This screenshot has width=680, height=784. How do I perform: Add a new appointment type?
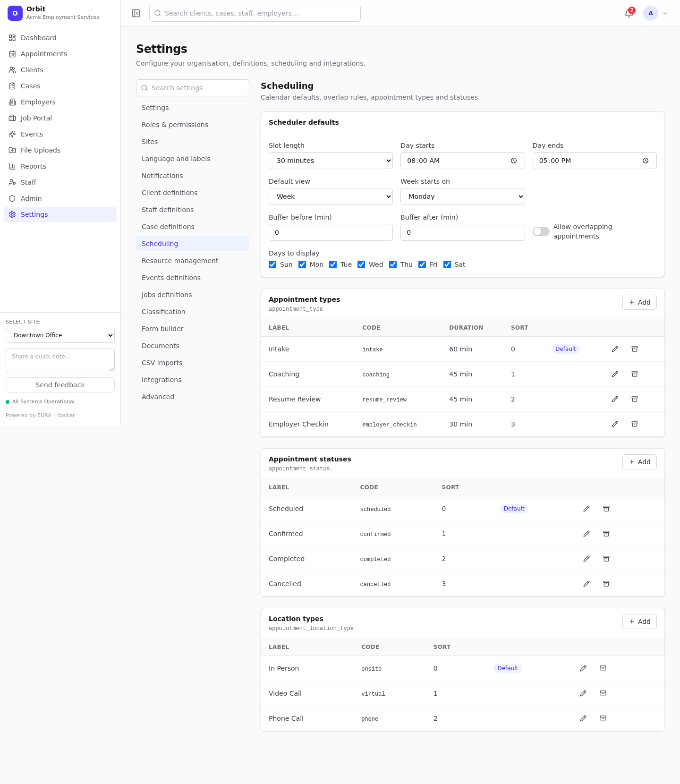tap(639, 302)
